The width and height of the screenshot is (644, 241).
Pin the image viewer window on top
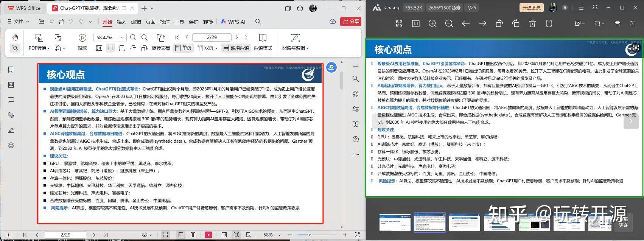point(595,8)
